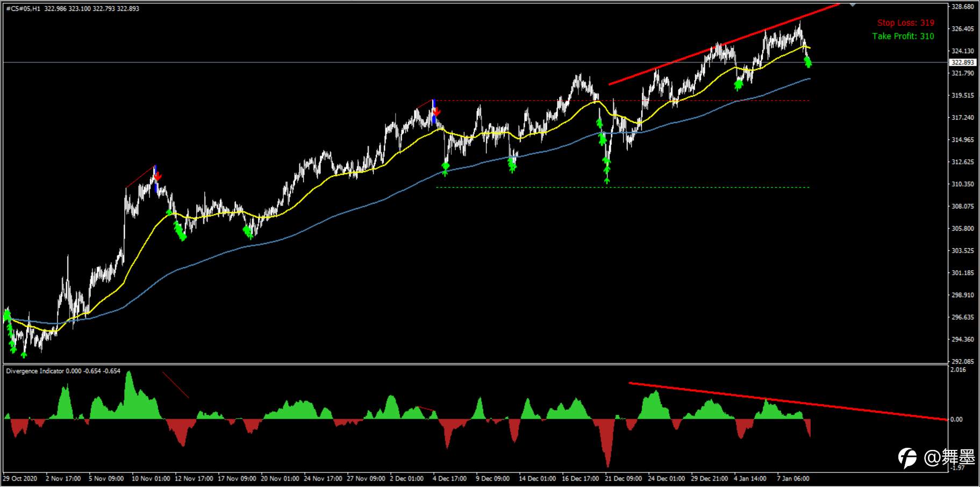Click the 308.075 price axis label
The image size is (980, 487).
(963, 206)
